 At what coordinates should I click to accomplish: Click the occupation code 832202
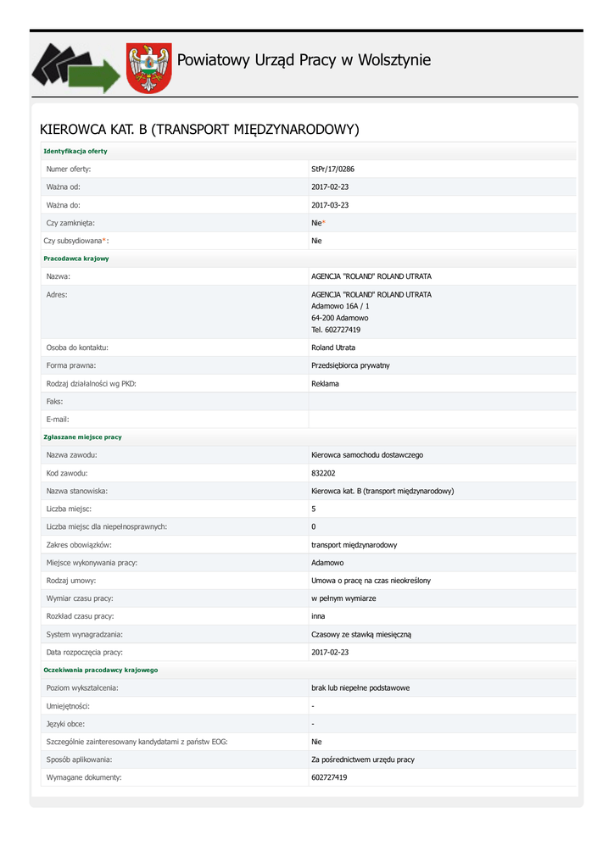click(323, 473)
